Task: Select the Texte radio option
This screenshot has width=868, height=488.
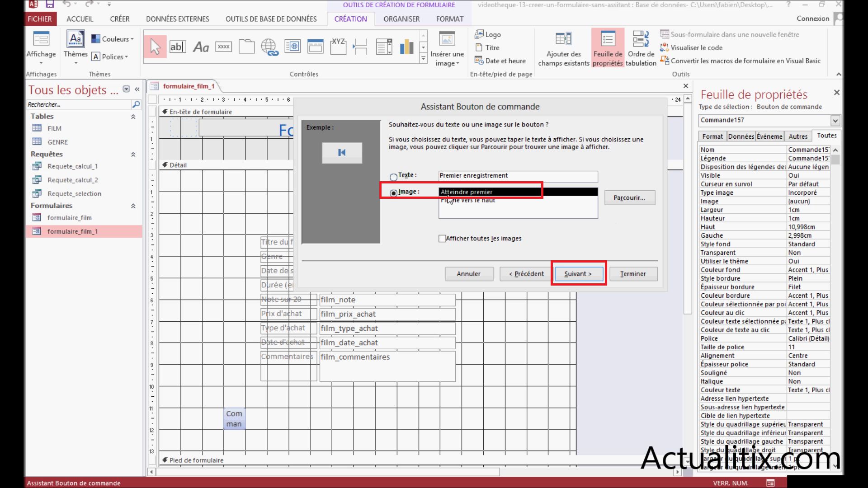Action: click(x=393, y=177)
